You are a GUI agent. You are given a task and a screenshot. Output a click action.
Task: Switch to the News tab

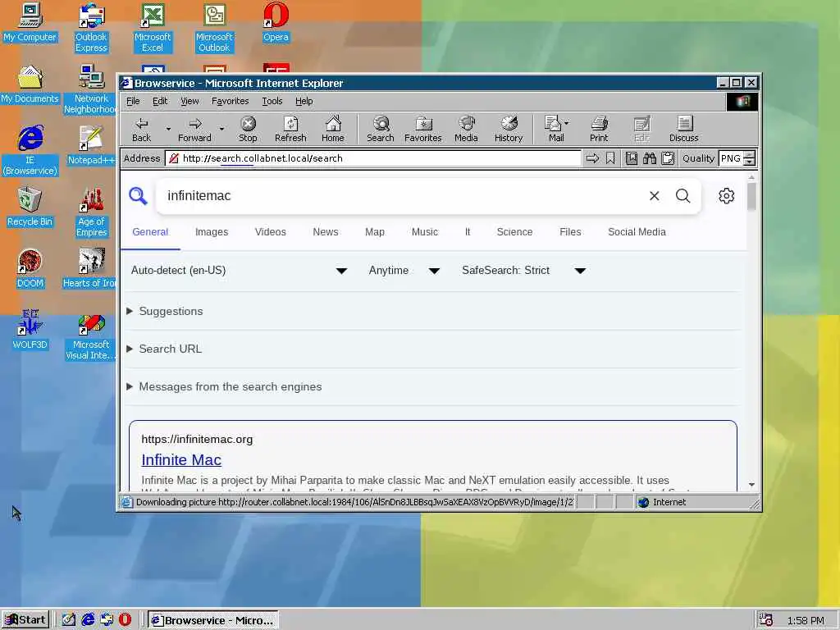tap(325, 232)
